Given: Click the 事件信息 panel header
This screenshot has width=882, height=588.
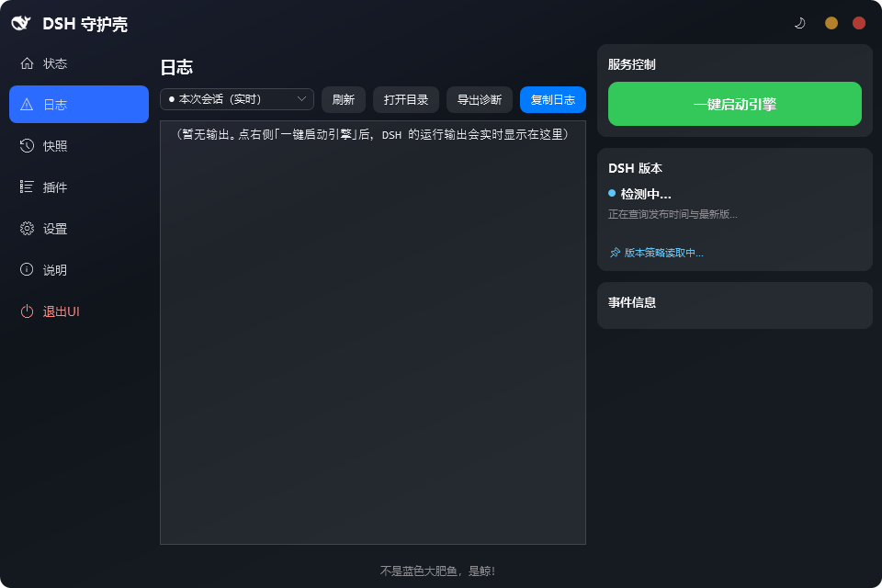Looking at the screenshot, I should pos(632,302).
